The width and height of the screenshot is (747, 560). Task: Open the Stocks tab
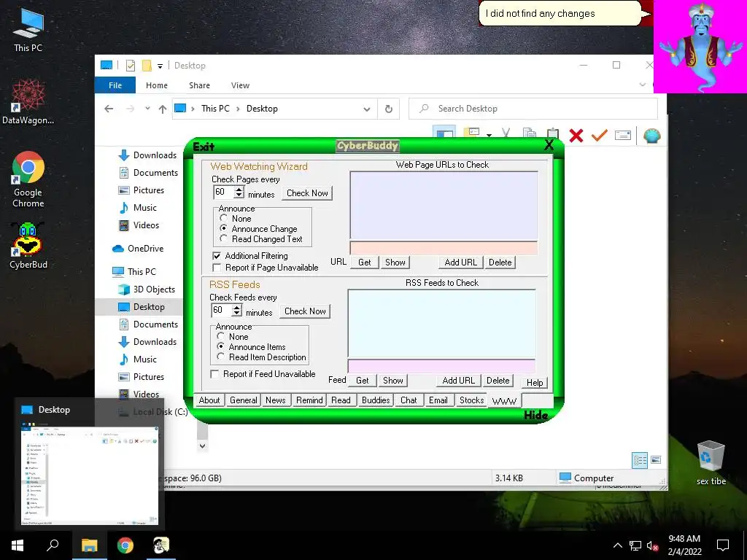pos(472,400)
